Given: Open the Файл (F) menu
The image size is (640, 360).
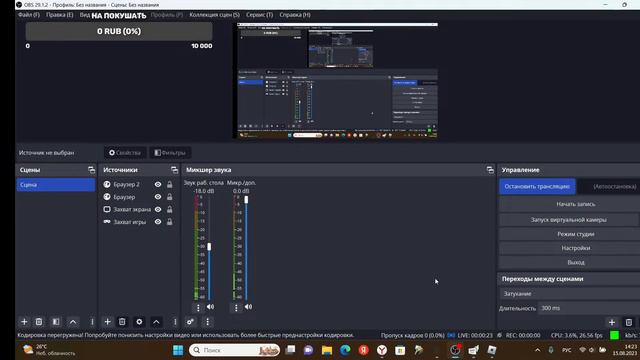Looking at the screenshot, I should [29, 15].
